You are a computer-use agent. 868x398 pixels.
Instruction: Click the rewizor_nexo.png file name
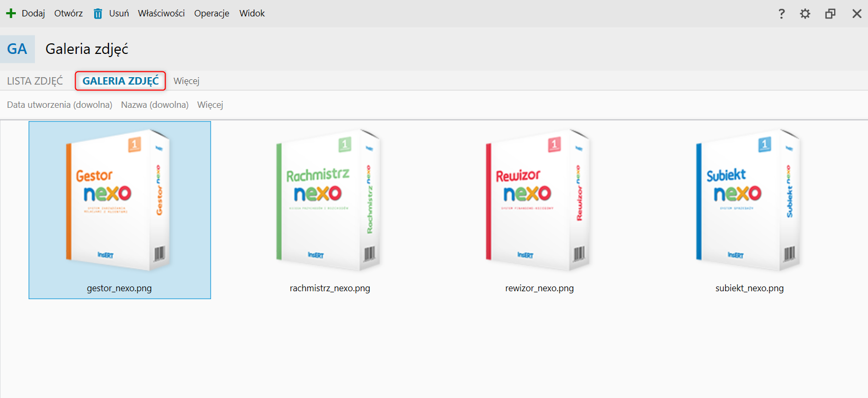tap(540, 288)
